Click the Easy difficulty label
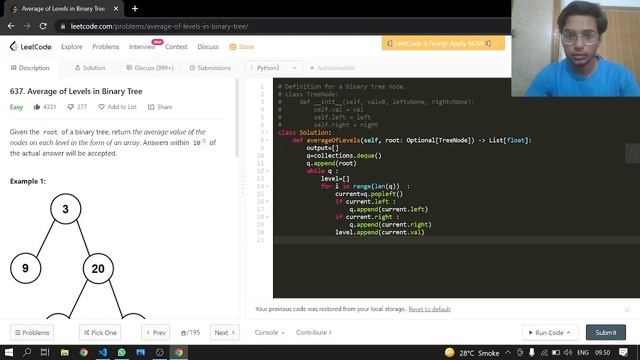Screen dimensions: 640x360 16,107
